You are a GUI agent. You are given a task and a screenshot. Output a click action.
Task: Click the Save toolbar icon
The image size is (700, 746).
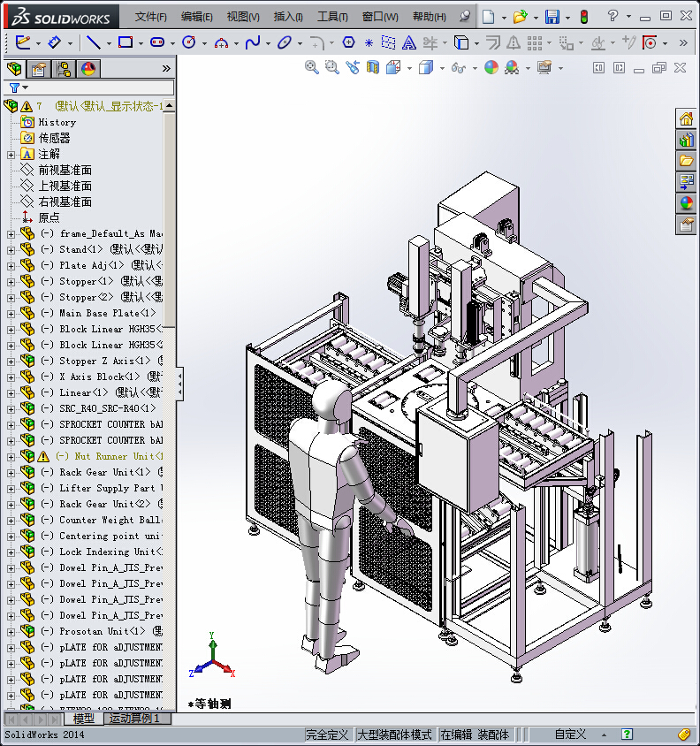(552, 17)
